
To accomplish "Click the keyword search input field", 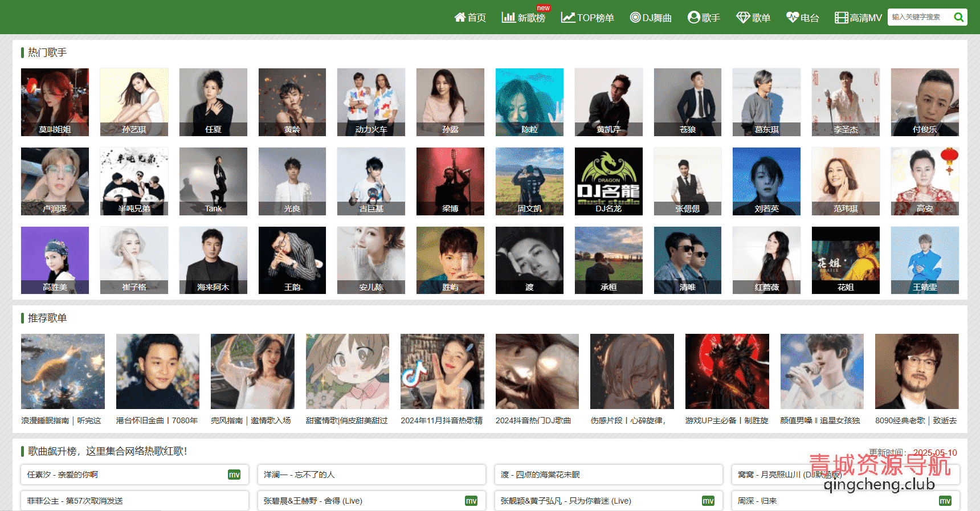I will pos(918,17).
